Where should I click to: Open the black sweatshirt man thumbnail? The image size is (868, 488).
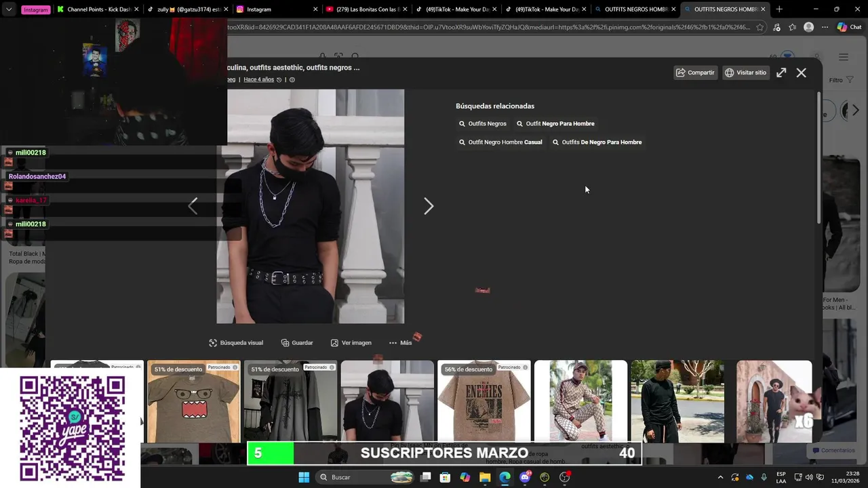coord(677,401)
